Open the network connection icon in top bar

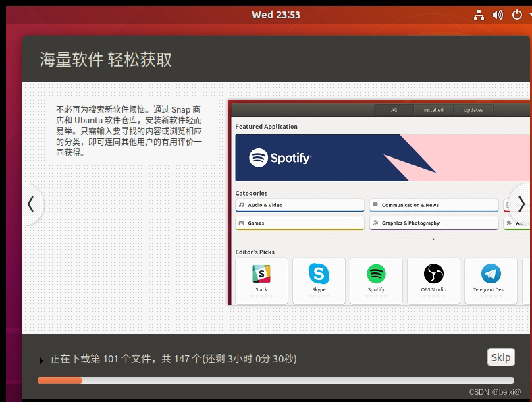click(479, 15)
